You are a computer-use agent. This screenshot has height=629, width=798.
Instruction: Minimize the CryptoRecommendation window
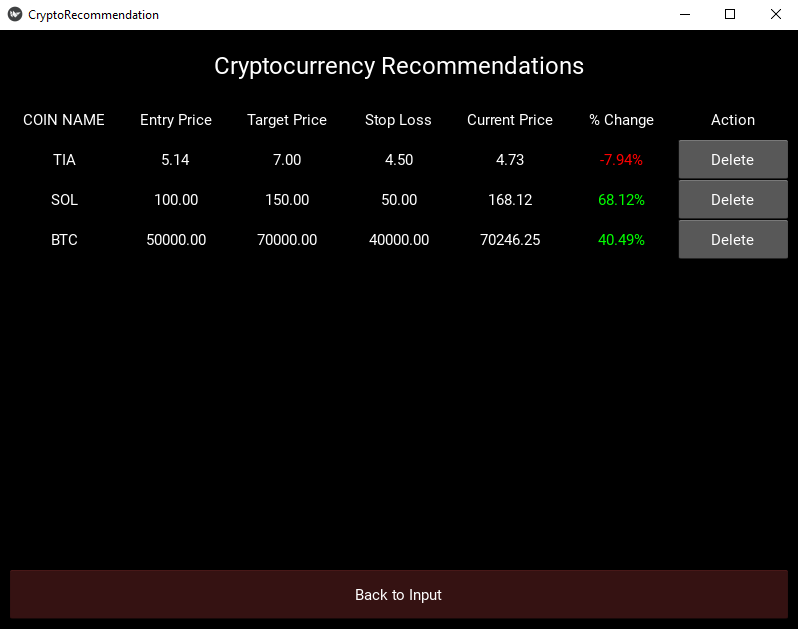(x=685, y=15)
